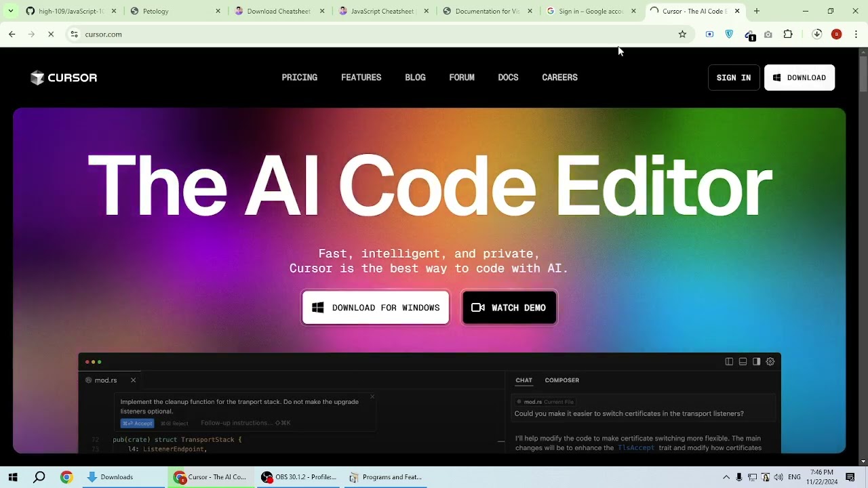Click the Watch Demo button

(x=509, y=308)
